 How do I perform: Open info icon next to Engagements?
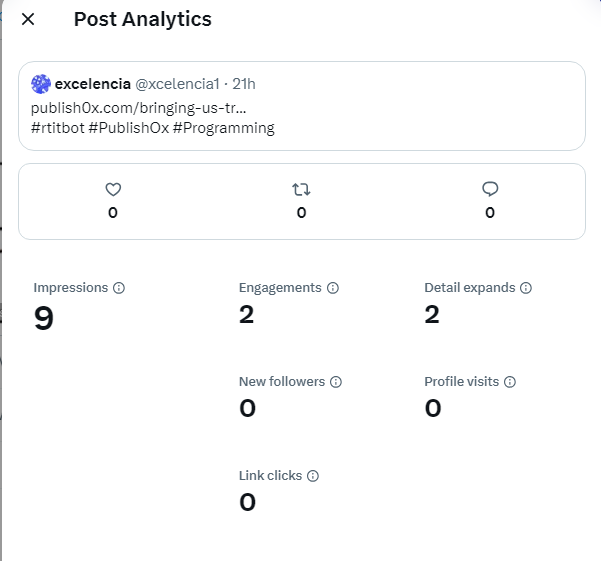[333, 288]
